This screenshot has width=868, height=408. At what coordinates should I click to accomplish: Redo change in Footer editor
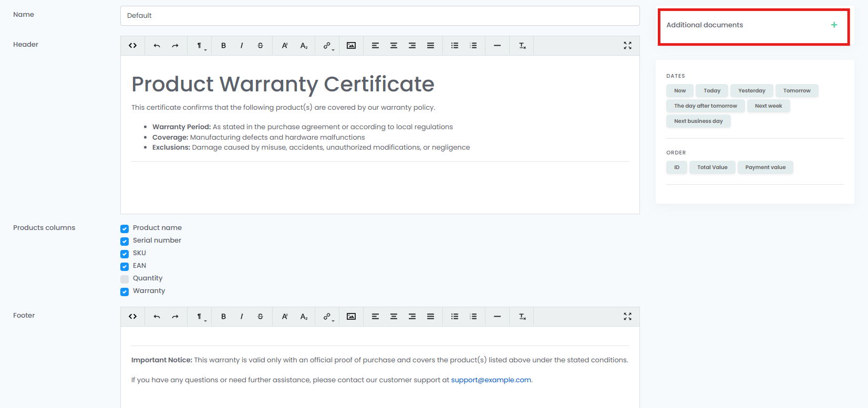(x=175, y=317)
